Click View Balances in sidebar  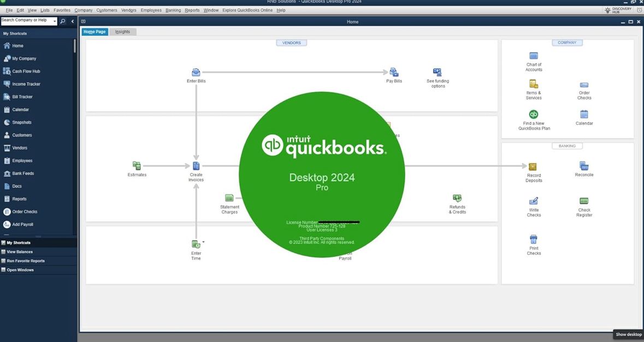20,252
